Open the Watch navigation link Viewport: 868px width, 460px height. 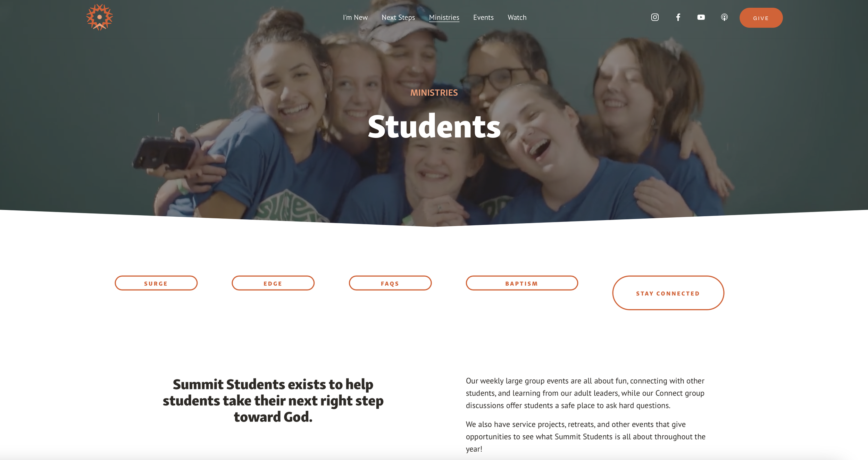point(517,17)
